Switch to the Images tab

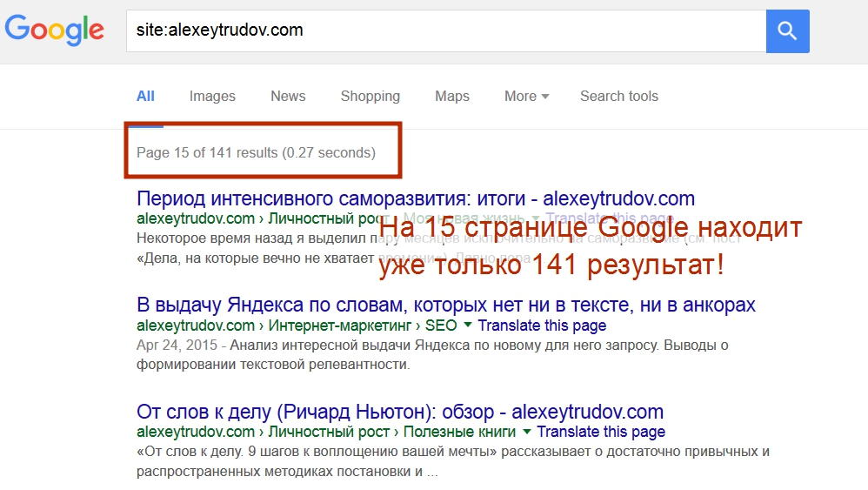click(x=212, y=97)
